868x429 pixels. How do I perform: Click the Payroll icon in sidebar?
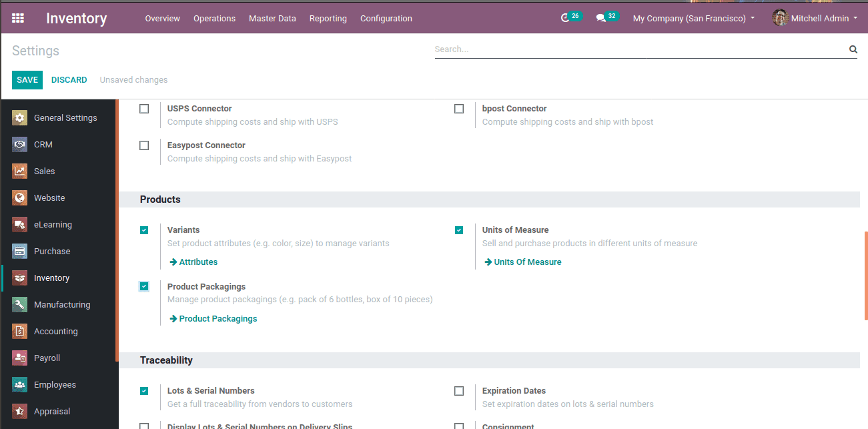(20, 358)
